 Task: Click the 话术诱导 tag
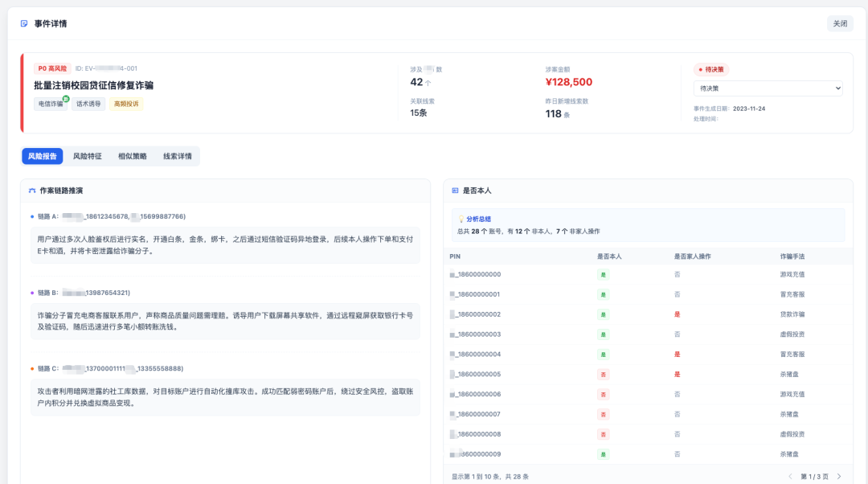tap(88, 104)
